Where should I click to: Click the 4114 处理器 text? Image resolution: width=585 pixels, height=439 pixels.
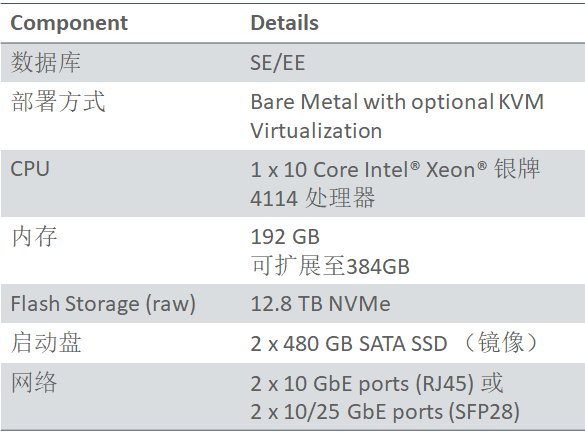pyautogui.click(x=312, y=198)
